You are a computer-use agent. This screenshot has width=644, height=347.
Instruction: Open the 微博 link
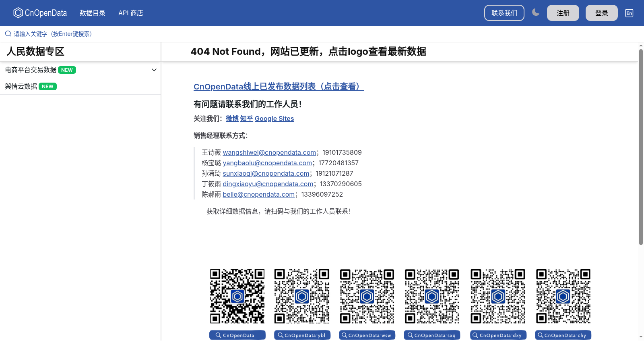click(232, 118)
